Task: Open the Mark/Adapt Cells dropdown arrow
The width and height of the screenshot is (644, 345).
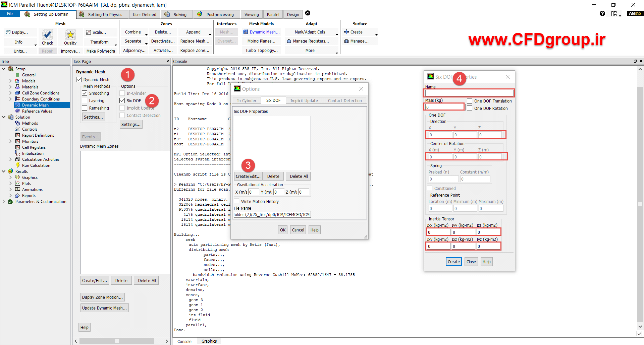Action: pos(337,34)
